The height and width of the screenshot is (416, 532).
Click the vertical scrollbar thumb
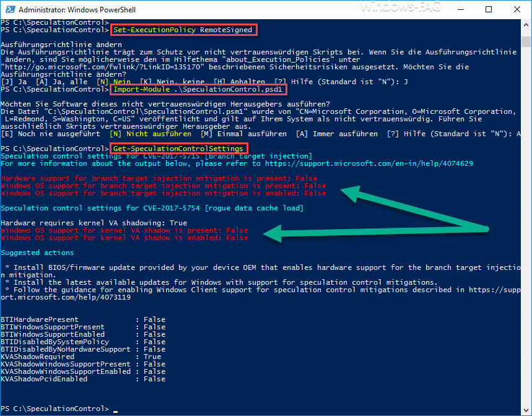pos(526,41)
